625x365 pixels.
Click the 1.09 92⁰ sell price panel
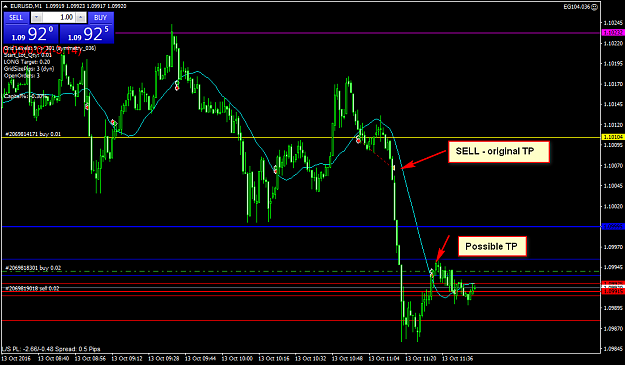pos(31,34)
